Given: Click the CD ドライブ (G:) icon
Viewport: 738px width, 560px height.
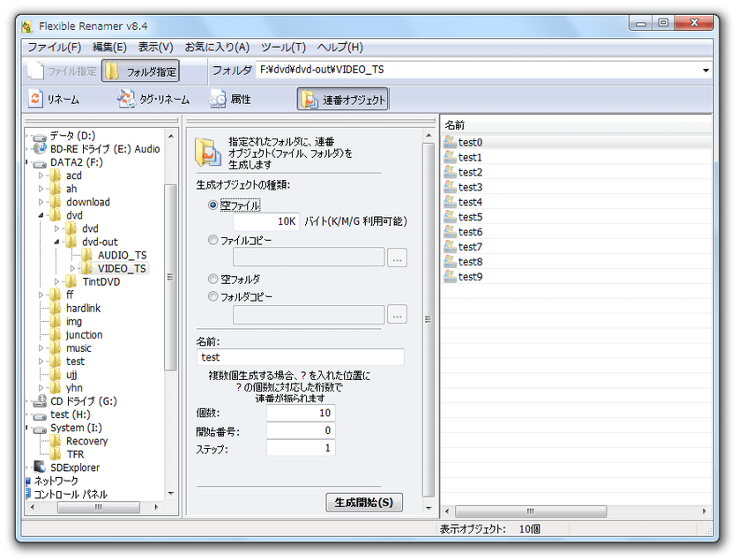Looking at the screenshot, I should click(x=40, y=401).
